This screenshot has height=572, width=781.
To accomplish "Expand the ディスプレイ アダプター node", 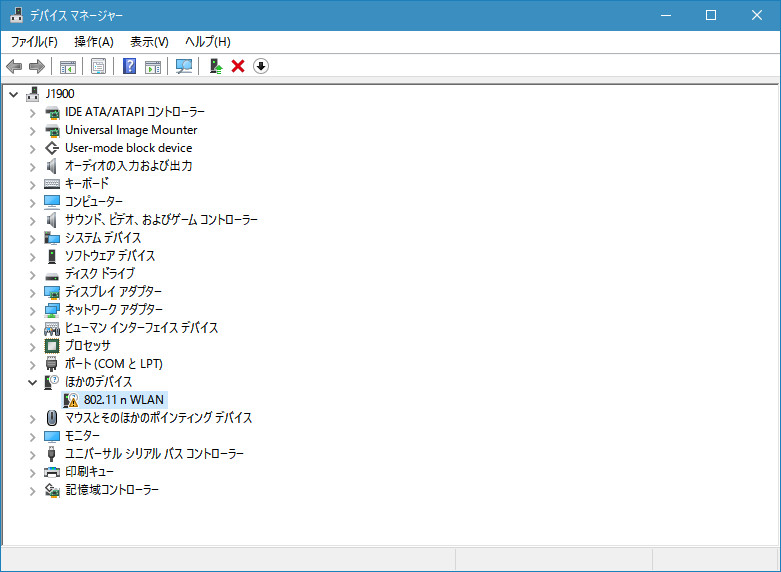I will tap(32, 292).
